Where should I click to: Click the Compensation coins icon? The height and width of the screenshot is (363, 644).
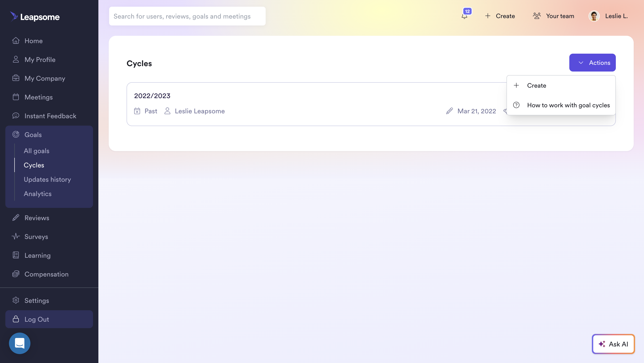click(16, 274)
